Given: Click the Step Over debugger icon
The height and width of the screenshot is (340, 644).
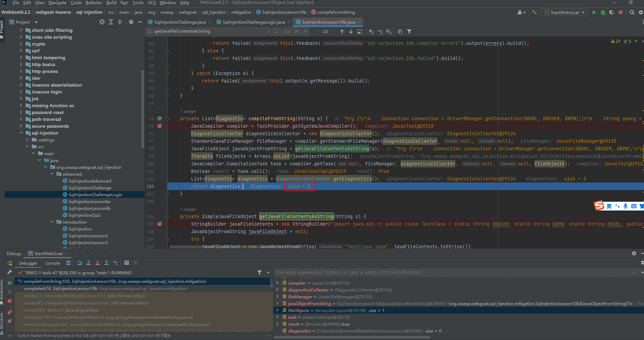Looking at the screenshot, I should point(80,263).
